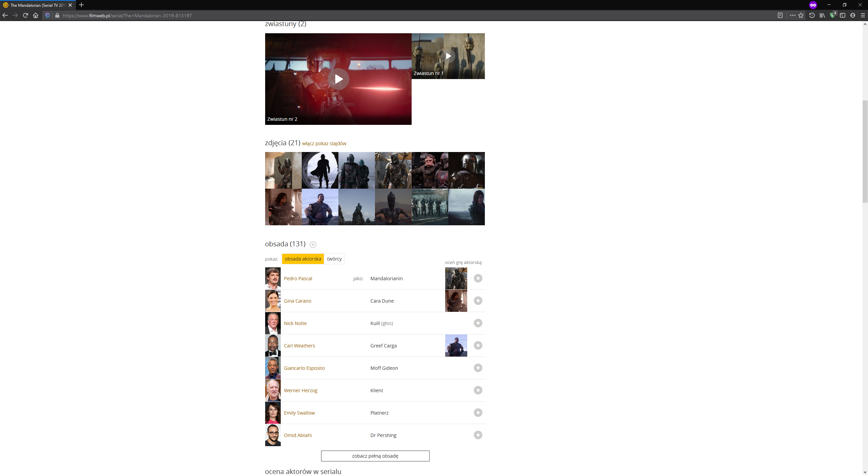Star Werner Herzog's acting performance
868x475 pixels.
(478, 390)
